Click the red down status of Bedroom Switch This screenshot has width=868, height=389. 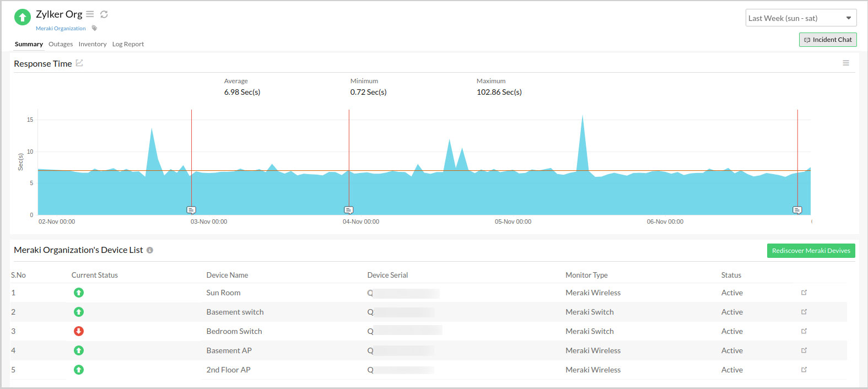tap(79, 331)
